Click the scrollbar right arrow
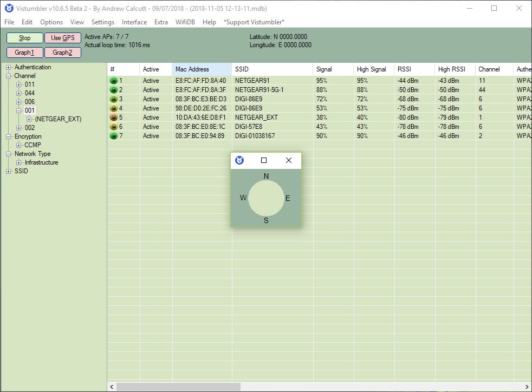532x392 pixels. [x=527, y=387]
